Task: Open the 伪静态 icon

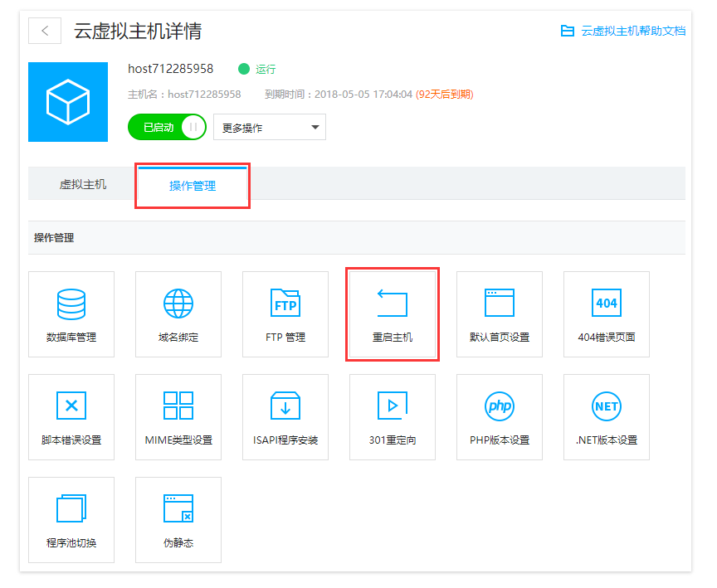Action: pos(178,510)
